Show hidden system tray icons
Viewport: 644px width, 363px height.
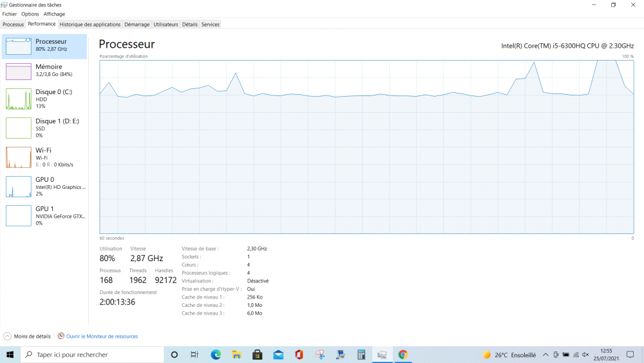point(545,355)
